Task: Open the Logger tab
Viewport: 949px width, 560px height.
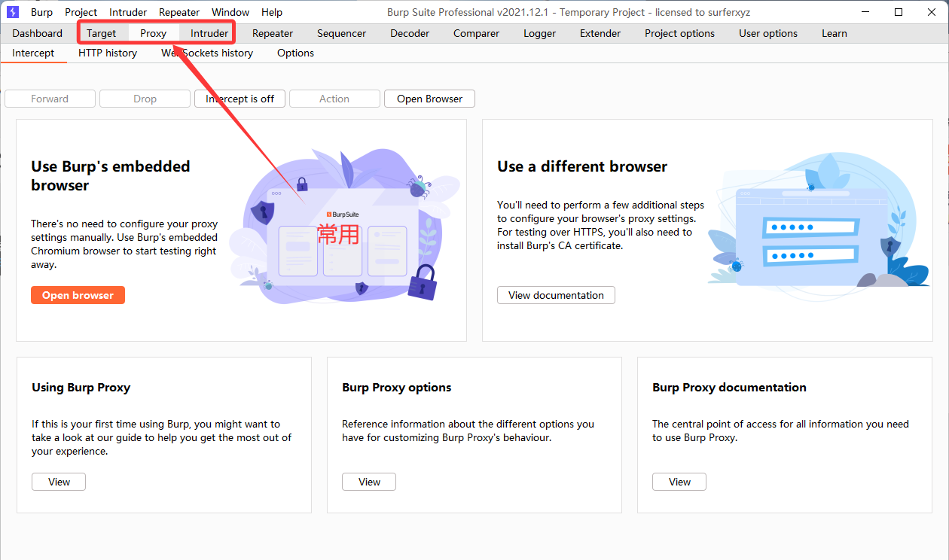Action: (x=539, y=33)
